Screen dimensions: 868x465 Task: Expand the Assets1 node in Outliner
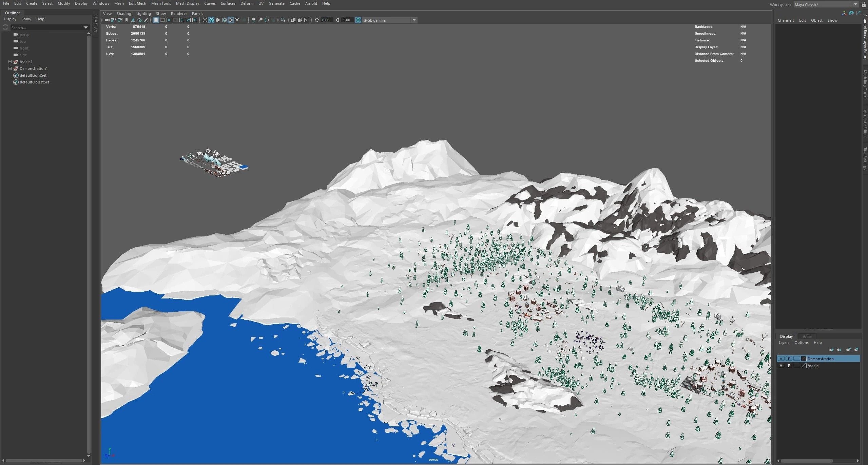pos(10,62)
